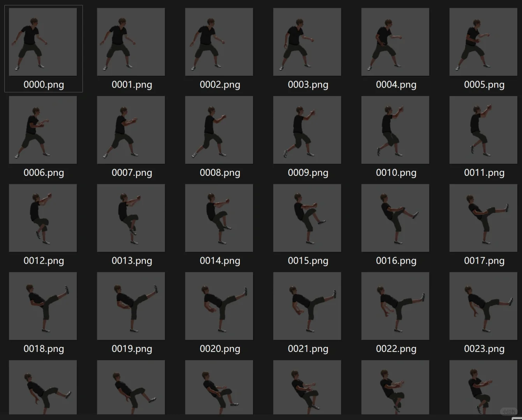Image resolution: width=522 pixels, height=420 pixels.
Task: Choose the "0021.png" file label
Action: click(x=308, y=349)
